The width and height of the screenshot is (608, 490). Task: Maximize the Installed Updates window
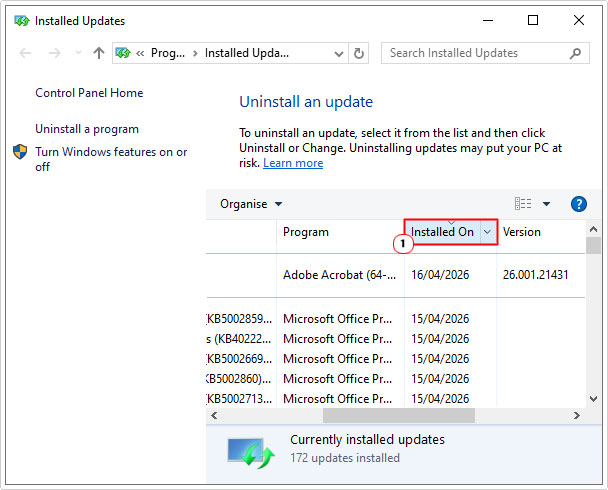pyautogui.click(x=533, y=20)
